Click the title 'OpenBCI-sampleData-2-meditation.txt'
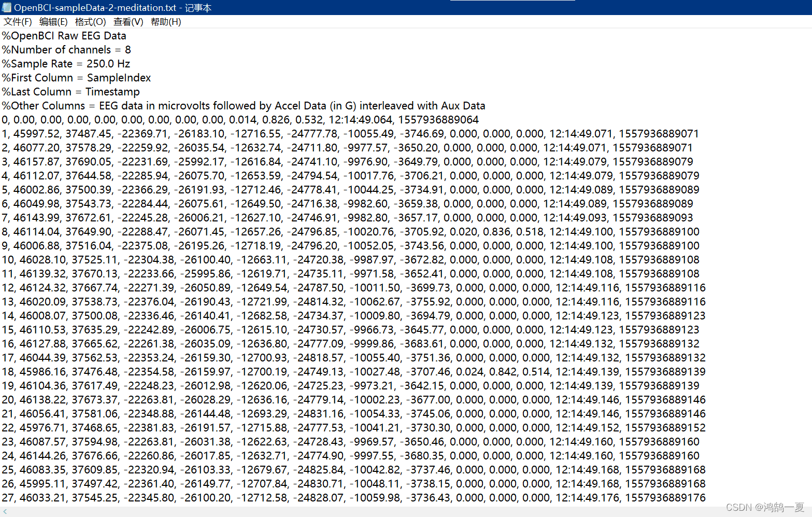The width and height of the screenshot is (812, 517). [x=95, y=7]
